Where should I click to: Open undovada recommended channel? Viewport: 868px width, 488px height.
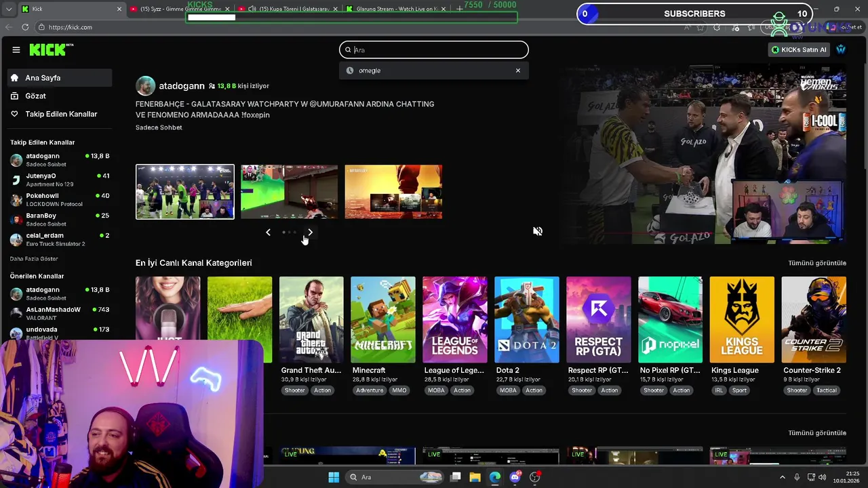(x=60, y=333)
